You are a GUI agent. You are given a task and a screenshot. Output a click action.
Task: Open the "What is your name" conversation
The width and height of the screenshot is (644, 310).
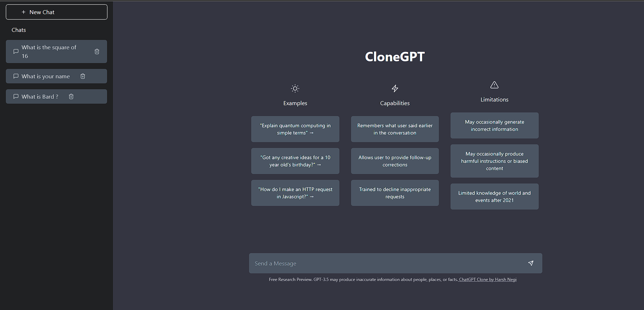(x=45, y=76)
